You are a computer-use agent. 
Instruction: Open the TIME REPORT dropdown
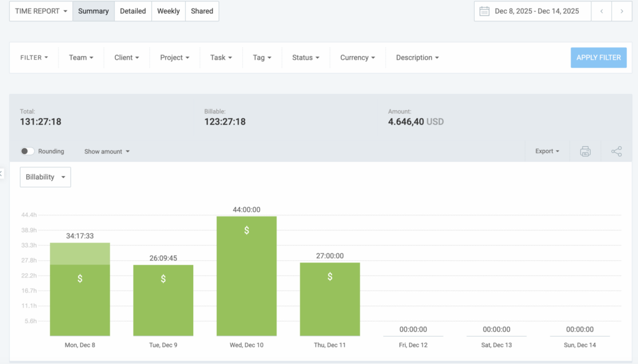(41, 11)
